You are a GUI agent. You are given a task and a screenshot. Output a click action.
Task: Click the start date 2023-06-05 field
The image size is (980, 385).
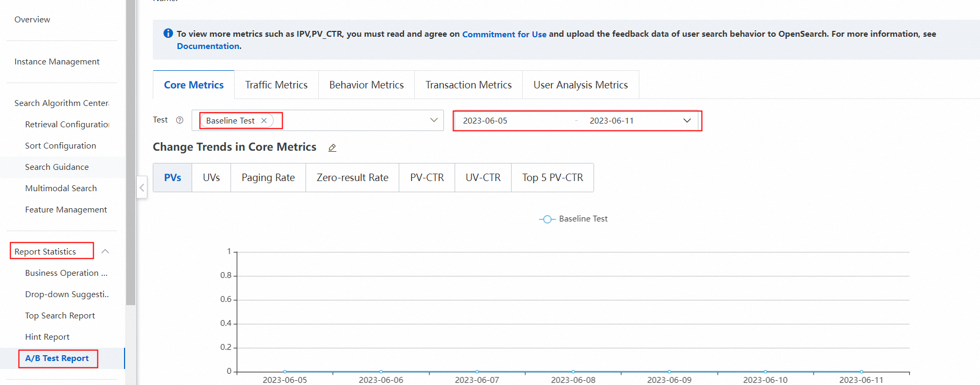(x=485, y=121)
